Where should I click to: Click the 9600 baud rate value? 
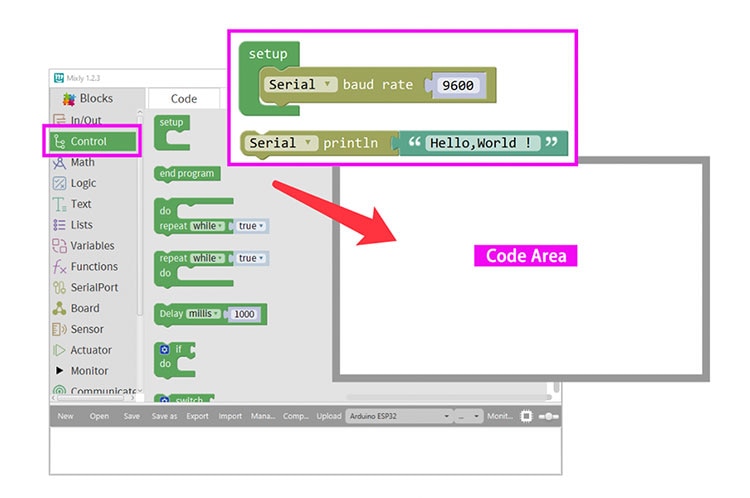click(x=458, y=86)
